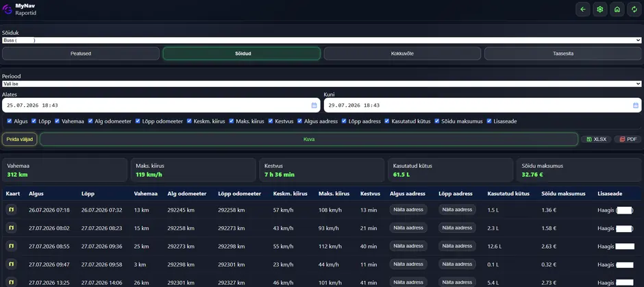Image resolution: width=644 pixels, height=287 pixels.
Task: Click the 292245 km odometer cell
Action: 181,210
